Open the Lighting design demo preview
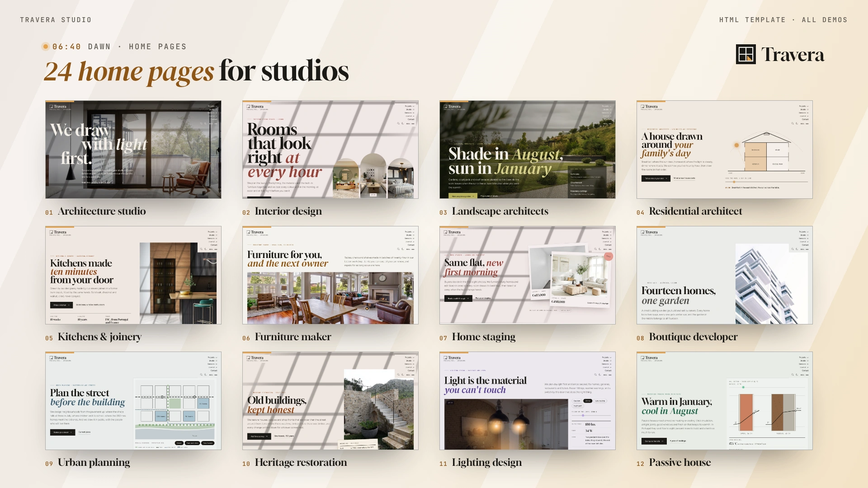The height and width of the screenshot is (488, 868). click(528, 401)
